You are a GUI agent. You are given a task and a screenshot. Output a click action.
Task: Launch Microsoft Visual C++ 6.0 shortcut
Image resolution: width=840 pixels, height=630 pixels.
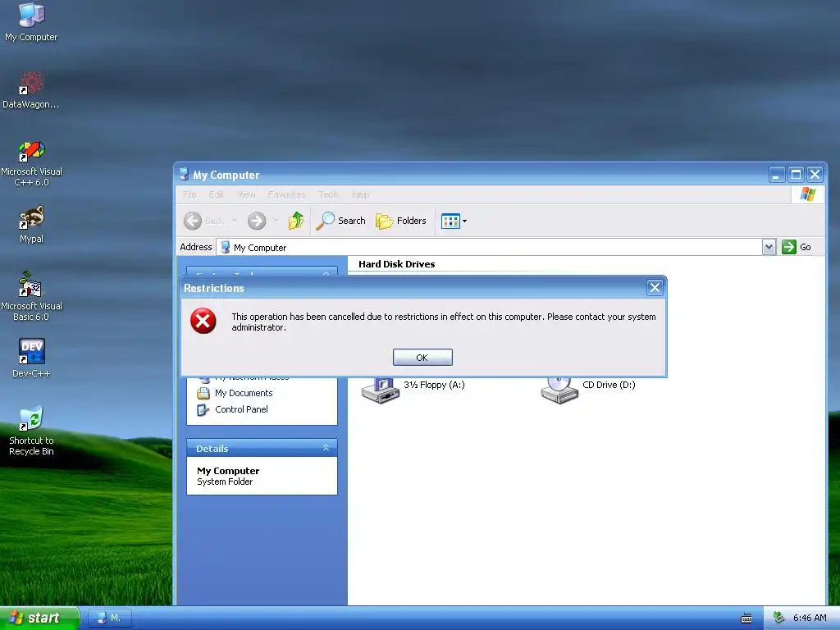coord(31,163)
